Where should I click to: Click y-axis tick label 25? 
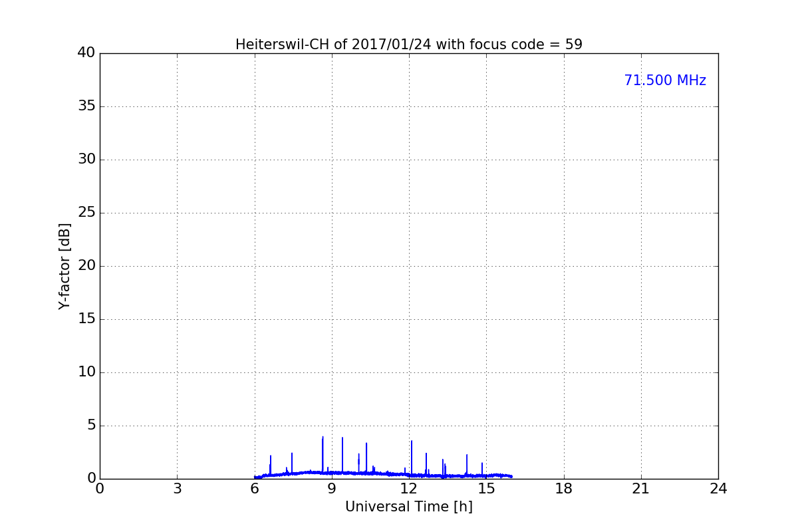click(x=86, y=213)
